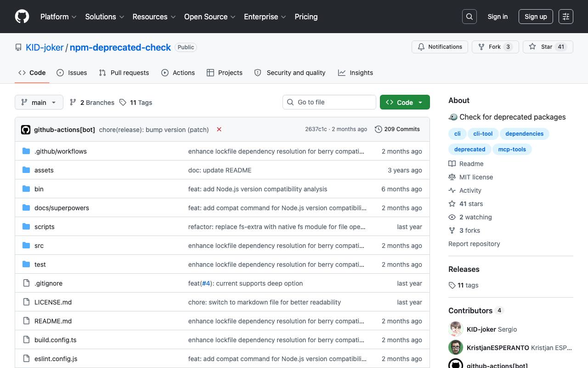Click the scripts folder icon

coord(26,227)
